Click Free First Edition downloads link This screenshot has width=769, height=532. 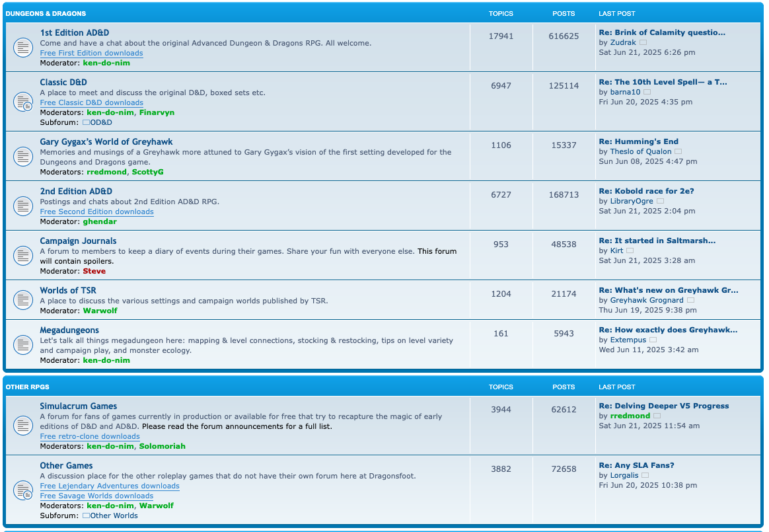(92, 53)
